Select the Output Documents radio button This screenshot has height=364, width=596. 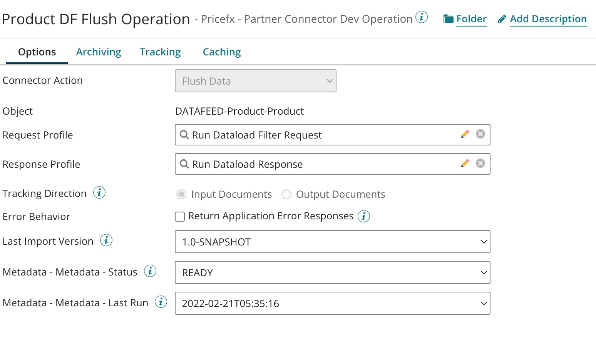pyautogui.click(x=286, y=194)
